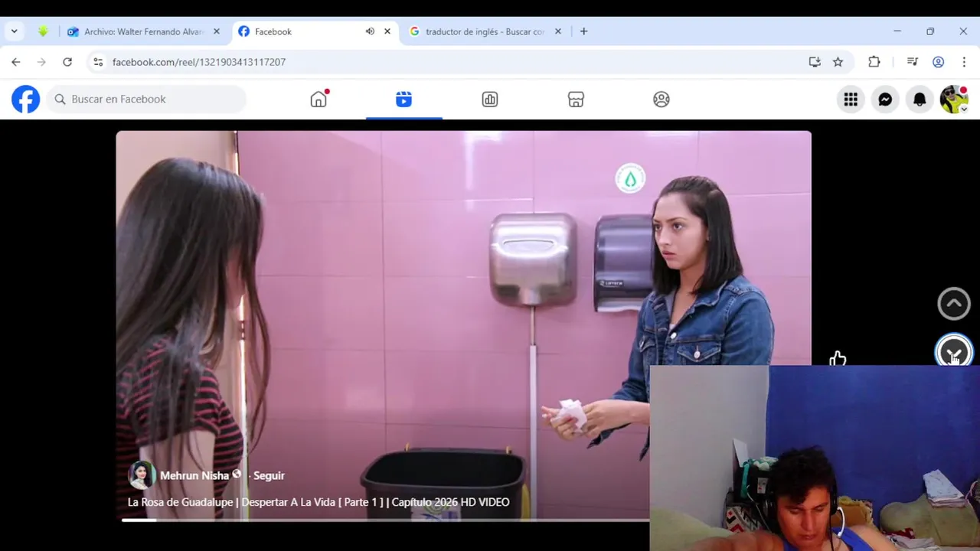Go forward in the browser
Image resolution: width=980 pixels, height=551 pixels.
click(41, 62)
